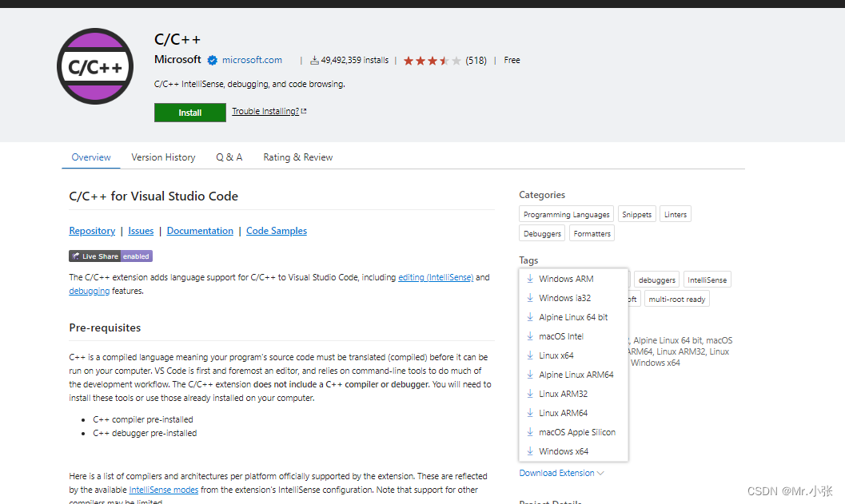The height and width of the screenshot is (504, 845).
Task: Click the multi-root ready tag
Action: [677, 299]
